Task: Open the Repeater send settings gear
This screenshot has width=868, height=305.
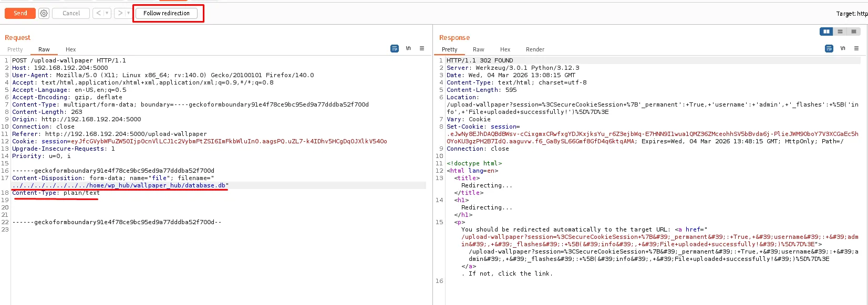Action: [44, 13]
